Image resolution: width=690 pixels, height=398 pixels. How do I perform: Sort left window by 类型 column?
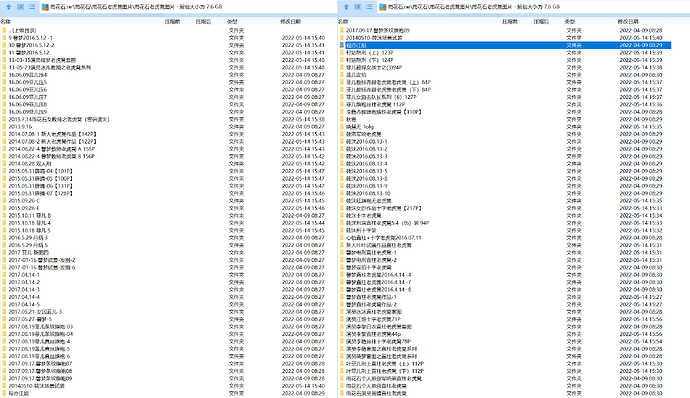tap(232, 22)
